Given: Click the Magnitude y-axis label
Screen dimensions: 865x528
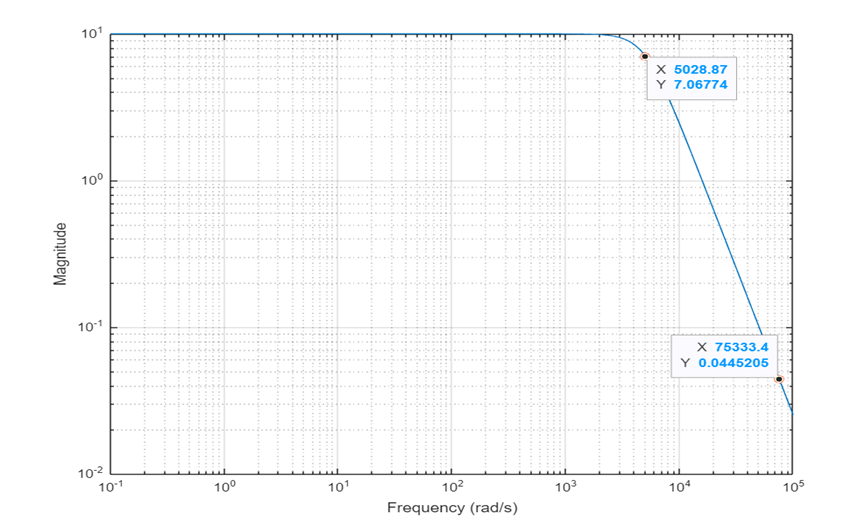Looking at the screenshot, I should click(x=60, y=254).
